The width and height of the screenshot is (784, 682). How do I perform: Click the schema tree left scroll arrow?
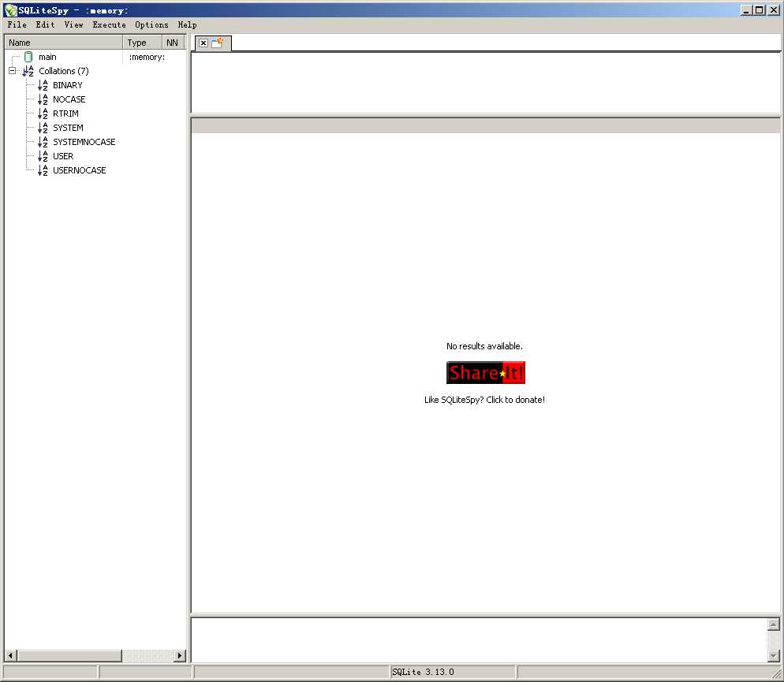point(10,655)
